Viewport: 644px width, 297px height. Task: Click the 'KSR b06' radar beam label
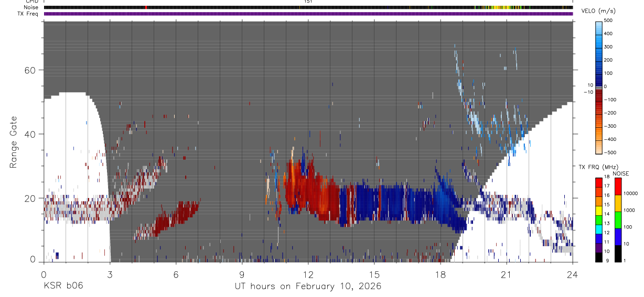63,286
